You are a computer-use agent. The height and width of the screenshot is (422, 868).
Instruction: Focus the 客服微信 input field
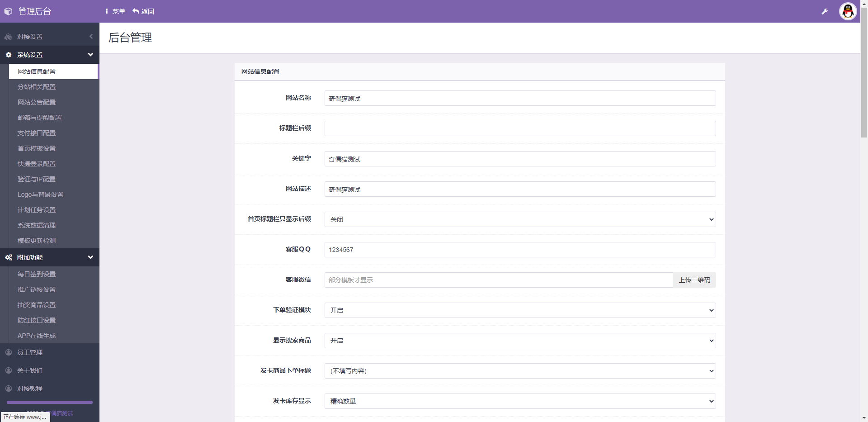[499, 280]
